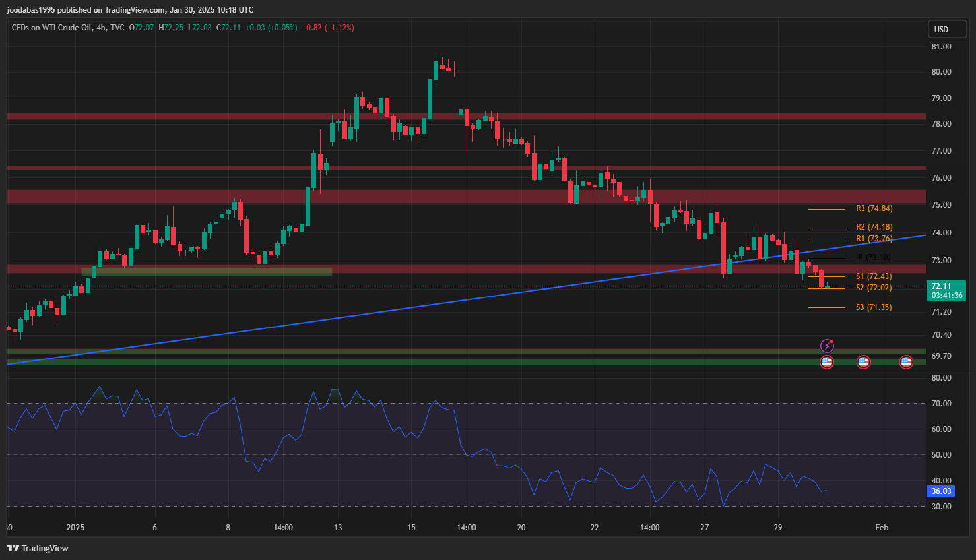This screenshot has width=976, height=560.
Task: Click the purple lightning event icon
Action: pos(827,346)
